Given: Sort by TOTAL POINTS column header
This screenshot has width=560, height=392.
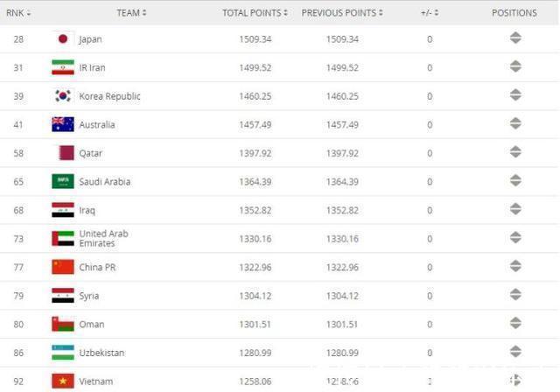Looking at the screenshot, I should pyautogui.click(x=255, y=13).
